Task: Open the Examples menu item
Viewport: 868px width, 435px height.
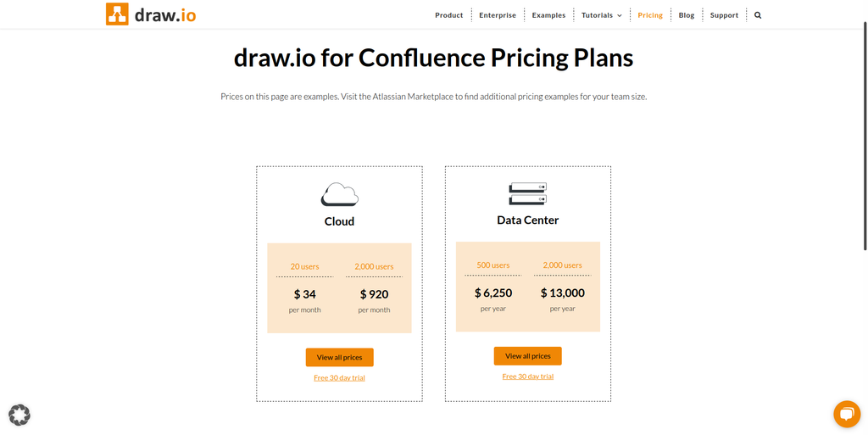Action: coord(548,15)
